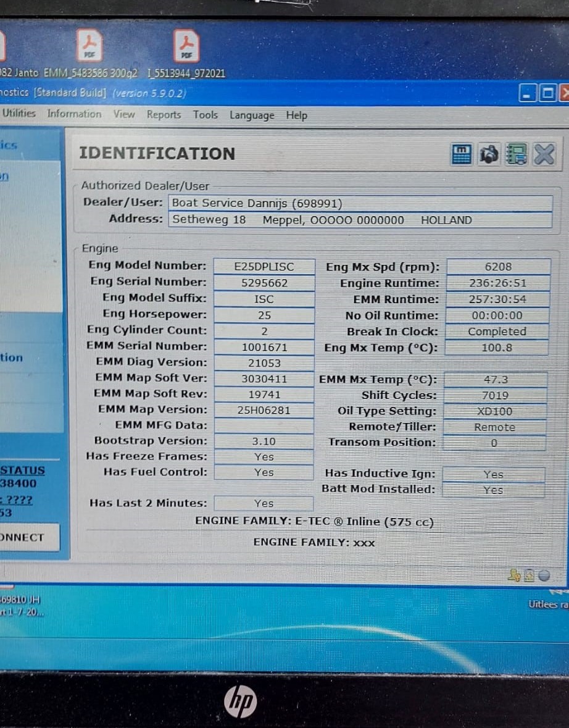Open the Help menu
Image resolution: width=569 pixels, height=728 pixels.
pyautogui.click(x=297, y=115)
